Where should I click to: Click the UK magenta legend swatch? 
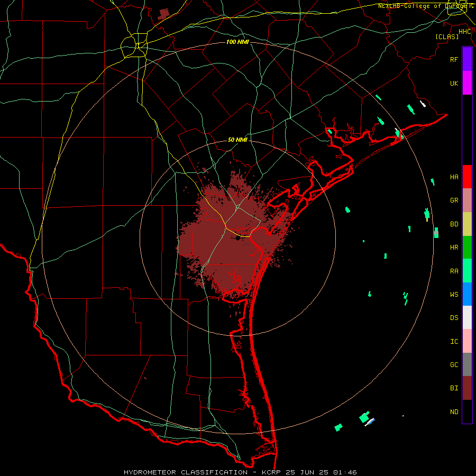(467, 83)
